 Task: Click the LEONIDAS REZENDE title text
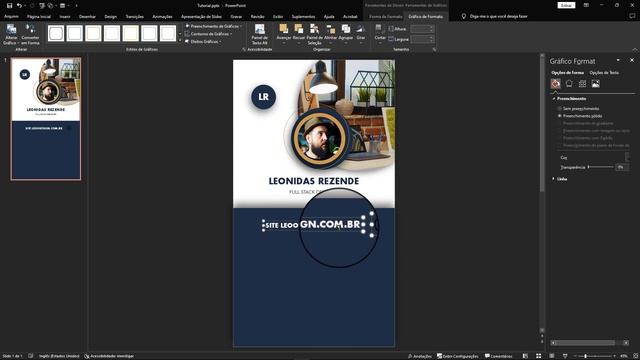(x=313, y=181)
